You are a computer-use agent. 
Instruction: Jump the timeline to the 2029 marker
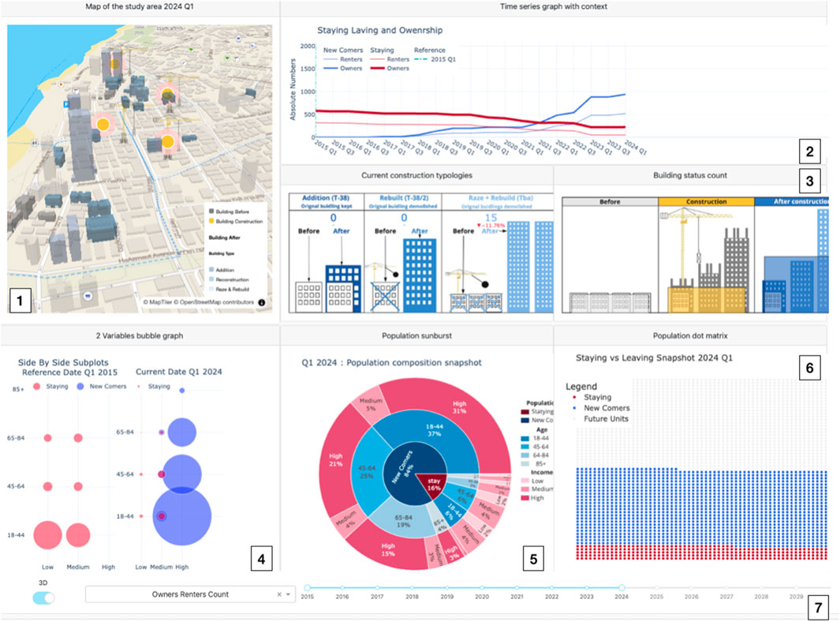tap(796, 588)
